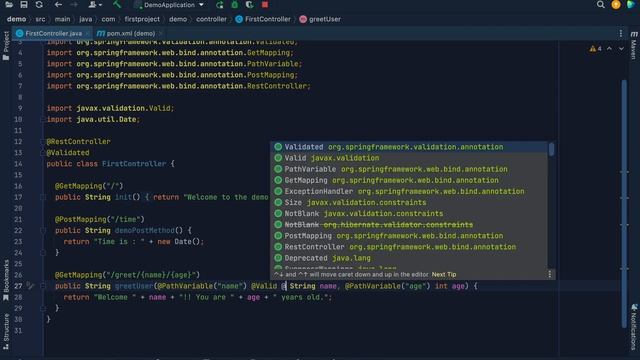Image resolution: width=640 pixels, height=360 pixels.
Task: Open the Bookmarks tool window
Action: [x=6, y=281]
